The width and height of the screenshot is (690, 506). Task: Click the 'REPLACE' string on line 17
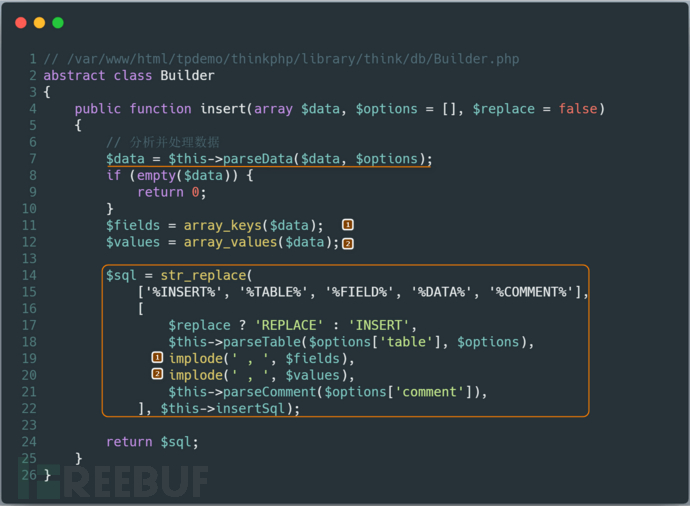(289, 325)
